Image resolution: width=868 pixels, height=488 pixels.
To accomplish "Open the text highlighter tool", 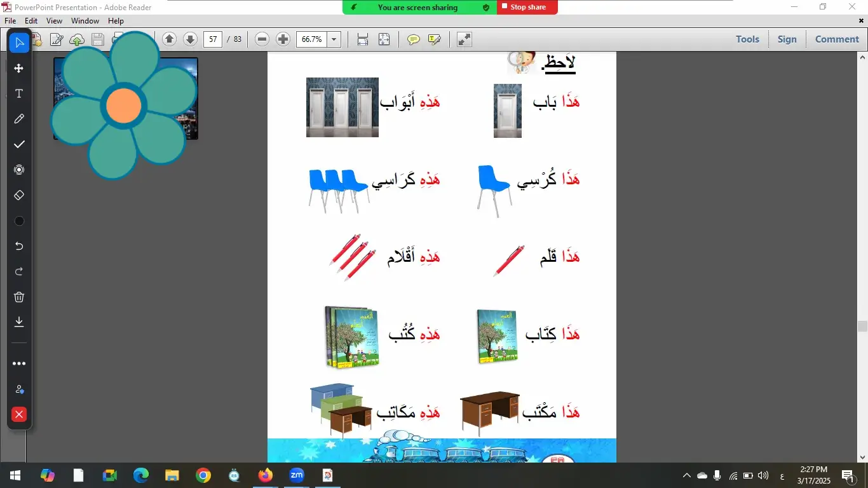I will [433, 39].
